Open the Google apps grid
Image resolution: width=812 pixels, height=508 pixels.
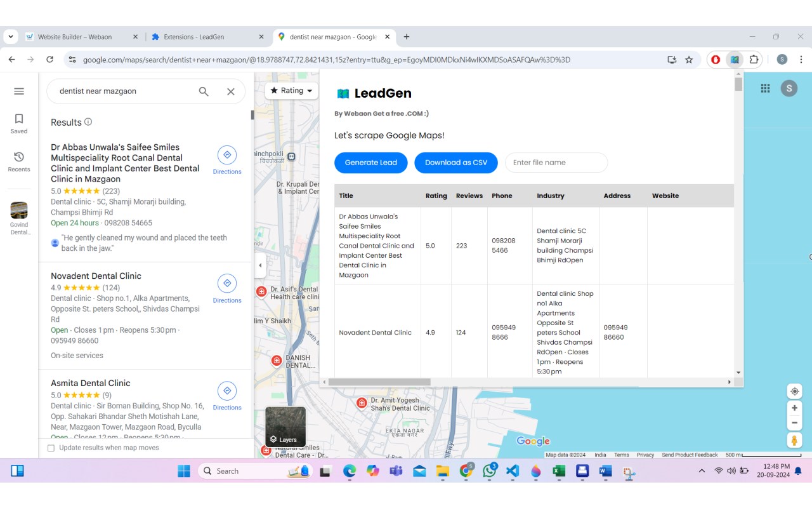(765, 89)
